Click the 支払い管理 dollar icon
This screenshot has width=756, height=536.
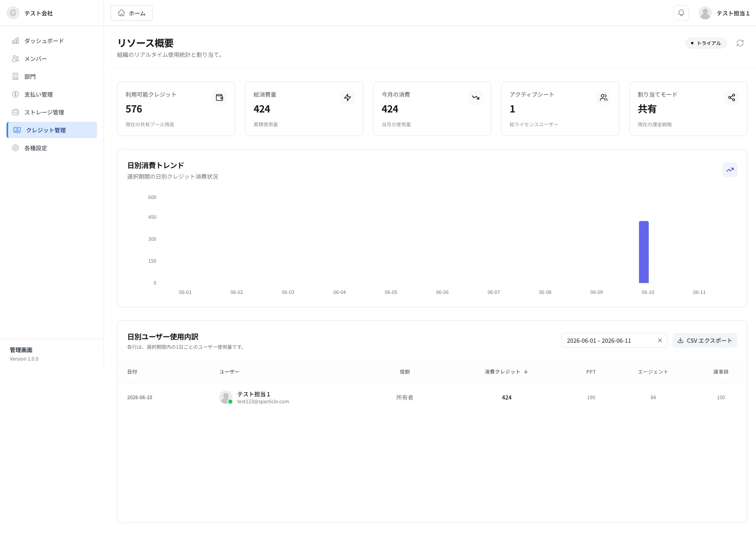click(x=15, y=95)
